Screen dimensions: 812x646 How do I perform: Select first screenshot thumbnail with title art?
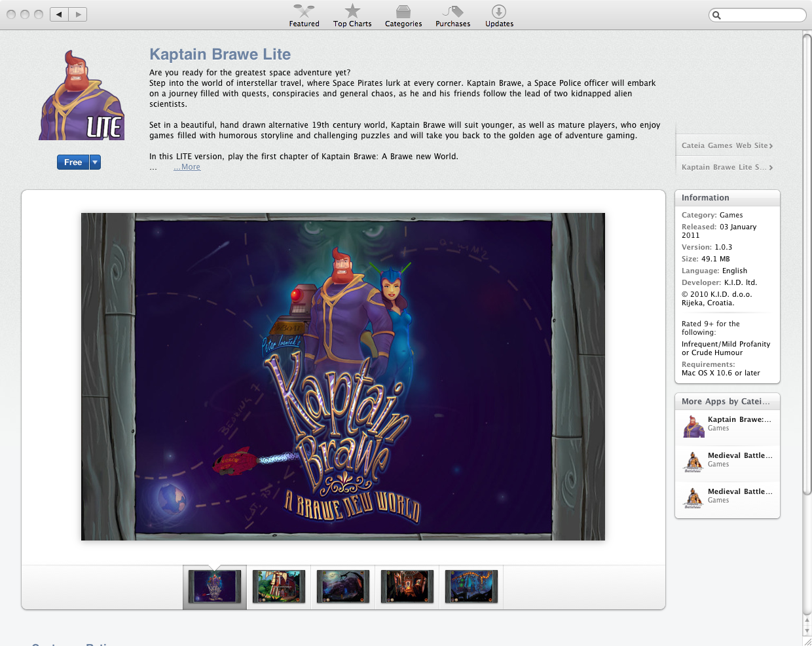(x=215, y=586)
